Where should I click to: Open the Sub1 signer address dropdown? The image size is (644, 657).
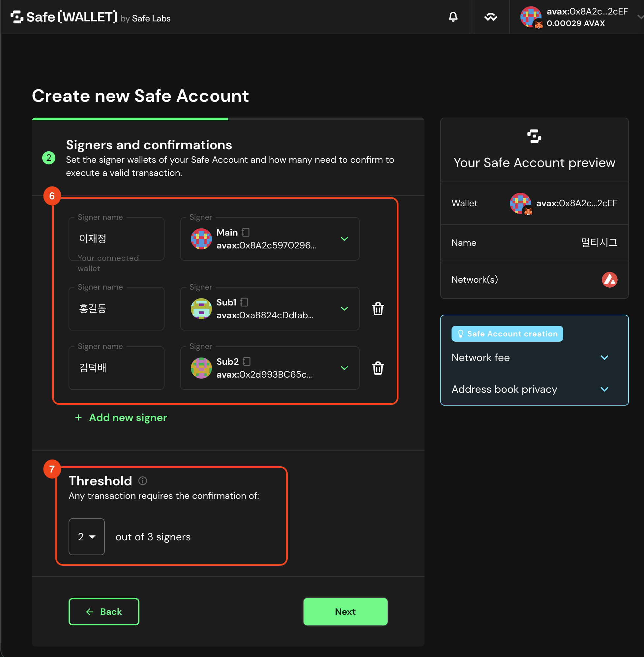[x=344, y=308]
